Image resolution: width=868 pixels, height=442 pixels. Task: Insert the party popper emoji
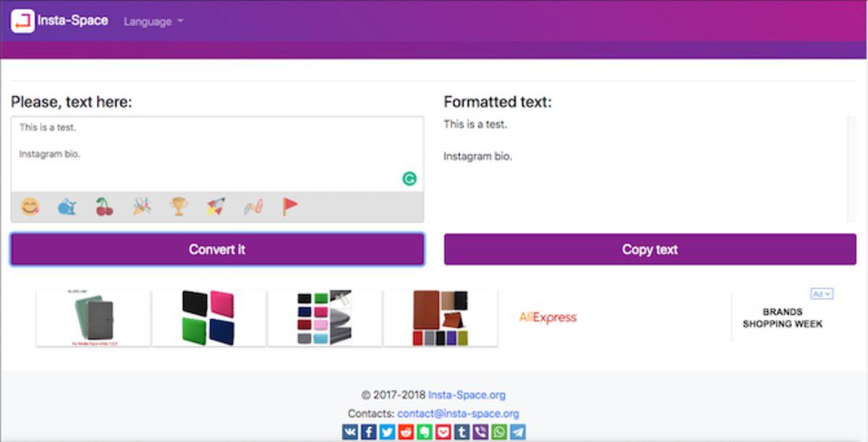point(142,208)
